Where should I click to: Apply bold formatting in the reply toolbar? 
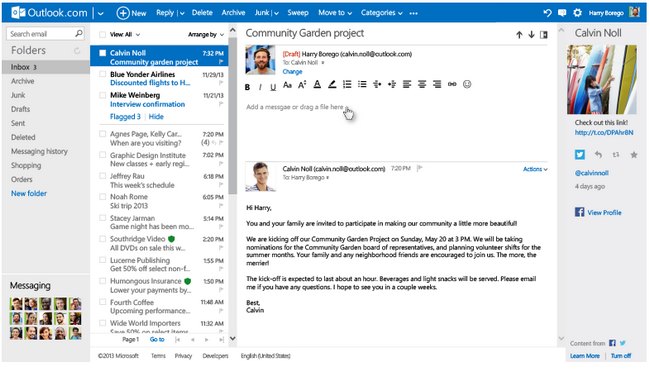point(247,87)
